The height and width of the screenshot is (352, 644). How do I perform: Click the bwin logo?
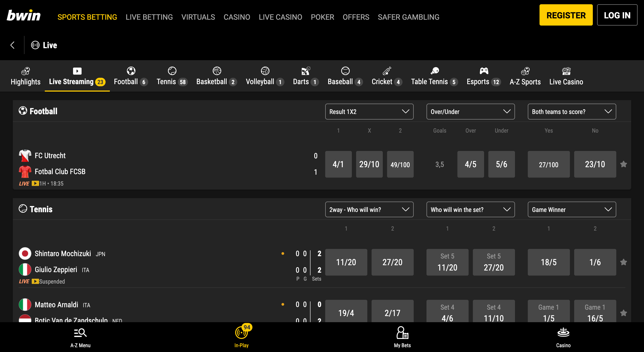(x=24, y=15)
